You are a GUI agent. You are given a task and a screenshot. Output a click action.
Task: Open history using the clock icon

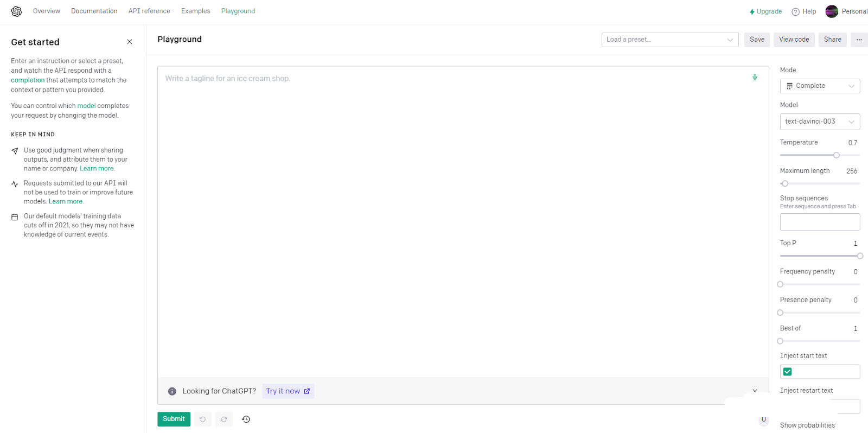(246, 419)
